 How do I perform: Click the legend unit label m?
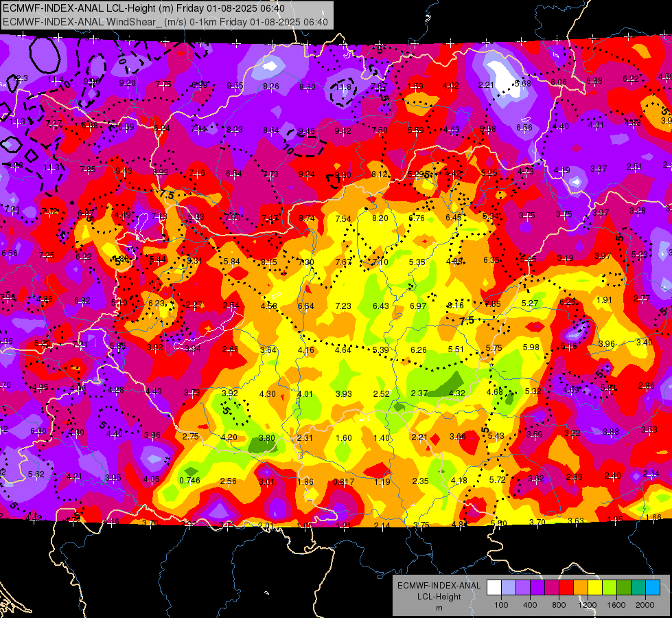[x=439, y=608]
